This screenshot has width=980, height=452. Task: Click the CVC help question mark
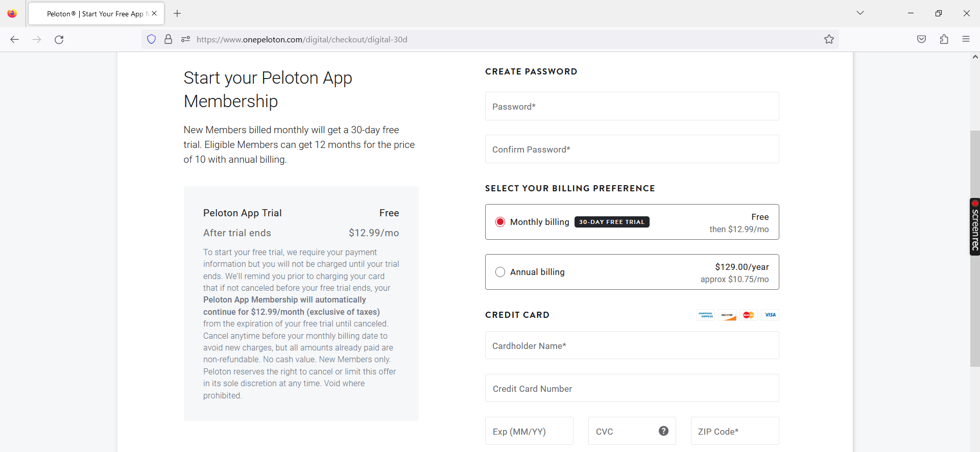(663, 431)
